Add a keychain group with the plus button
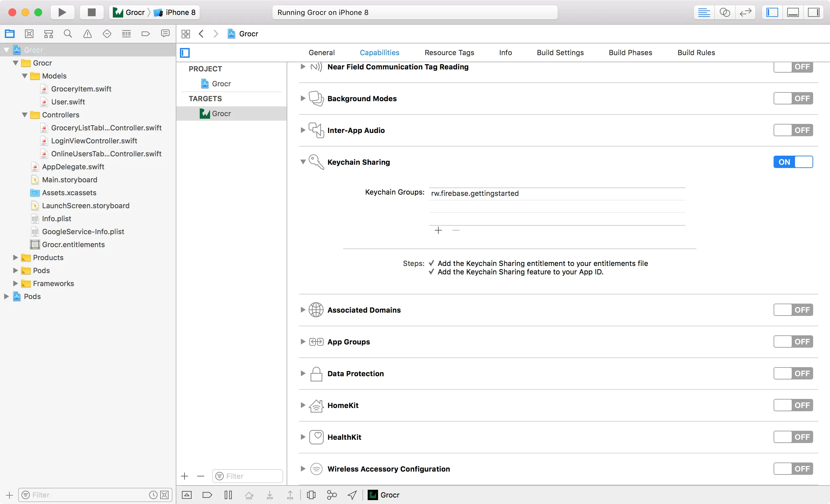 pos(438,231)
